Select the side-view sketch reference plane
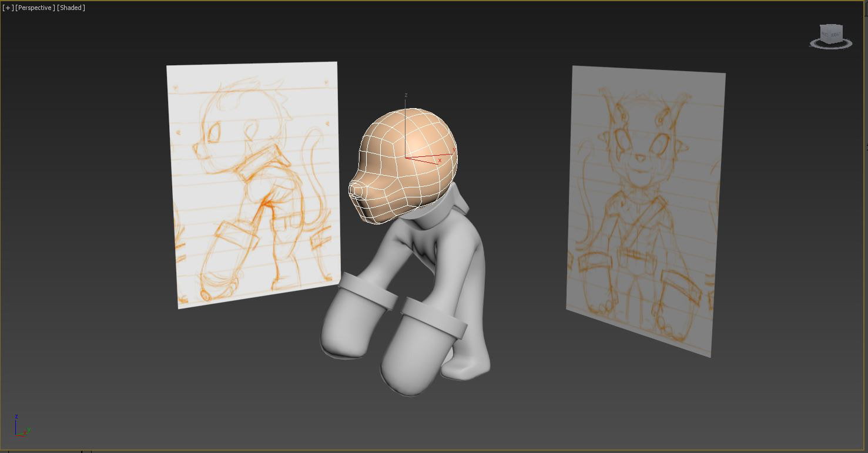The height and width of the screenshot is (453, 868). (253, 184)
